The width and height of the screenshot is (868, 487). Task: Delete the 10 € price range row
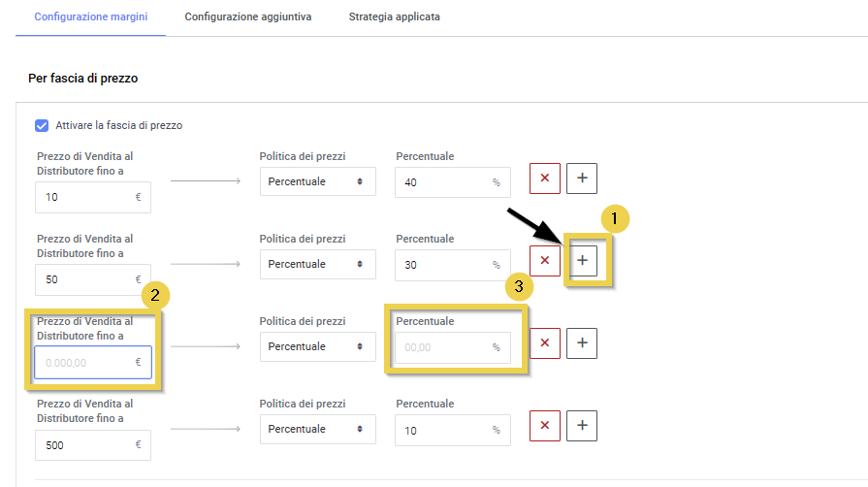click(544, 179)
